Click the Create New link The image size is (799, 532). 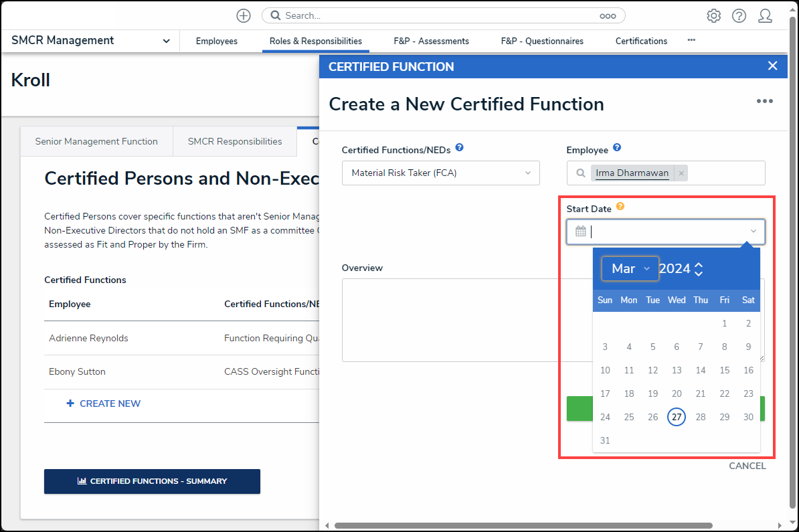point(104,404)
